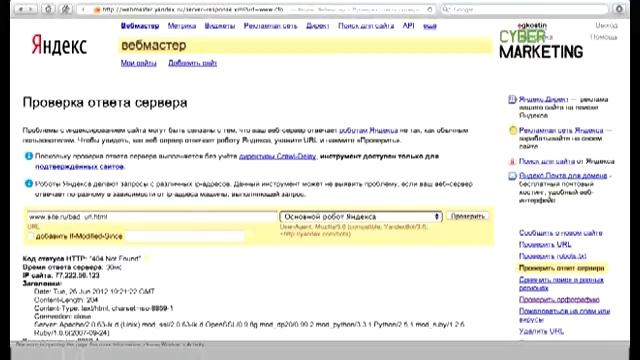Viewport: 640px width, 360px height.
Task: Open the Виджеты service tab
Action: tap(220, 26)
